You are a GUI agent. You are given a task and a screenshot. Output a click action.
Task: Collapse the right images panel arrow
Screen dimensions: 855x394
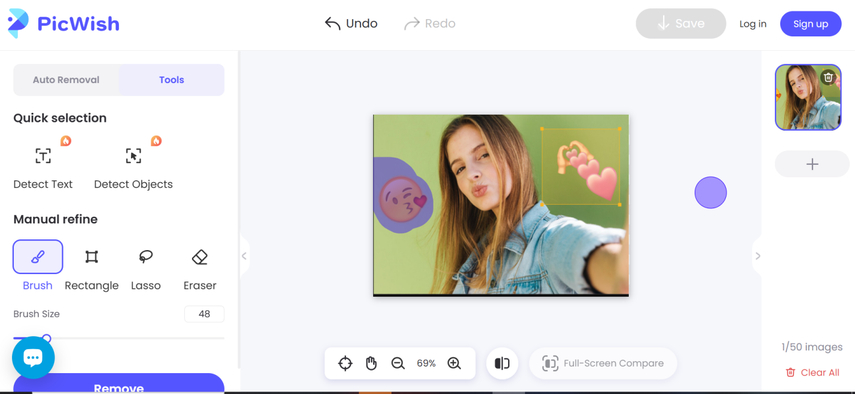click(x=757, y=256)
